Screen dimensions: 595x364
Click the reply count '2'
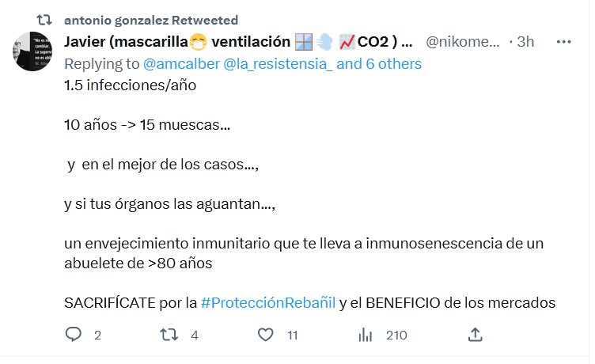pos(97,336)
